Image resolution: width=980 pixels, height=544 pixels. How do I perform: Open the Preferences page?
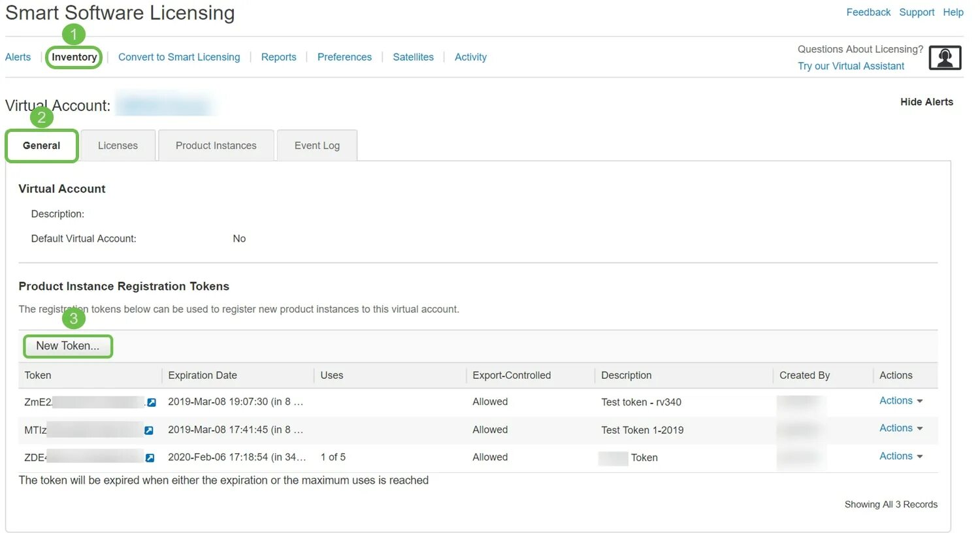pyautogui.click(x=344, y=57)
